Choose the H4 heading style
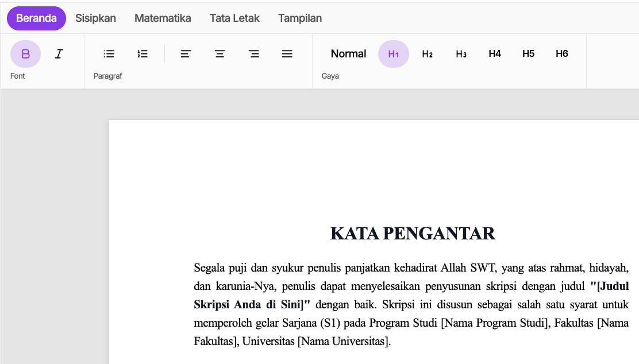639x364 pixels. [495, 54]
